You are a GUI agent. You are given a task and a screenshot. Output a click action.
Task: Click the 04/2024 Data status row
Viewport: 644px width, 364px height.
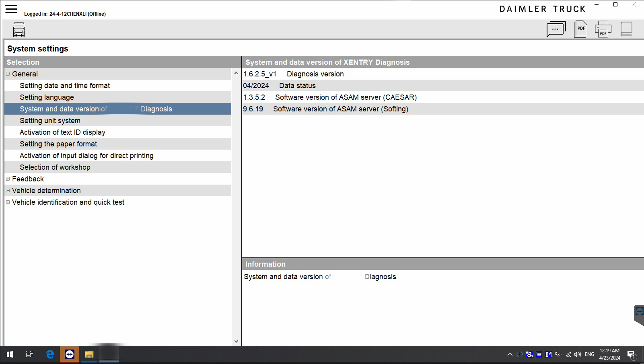[x=443, y=86]
